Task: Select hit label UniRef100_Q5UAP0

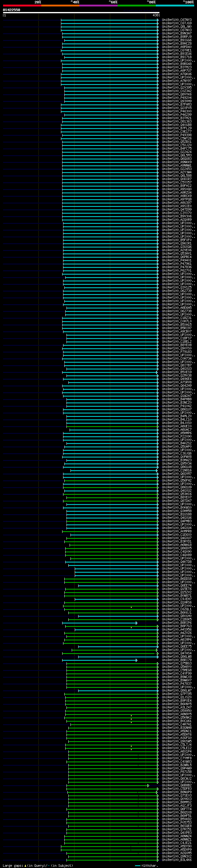Action: tap(176, 446)
